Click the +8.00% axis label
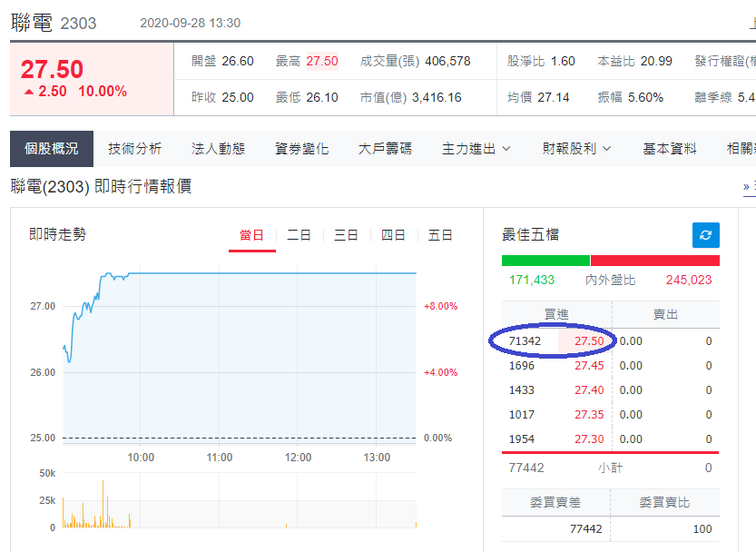 coord(441,306)
